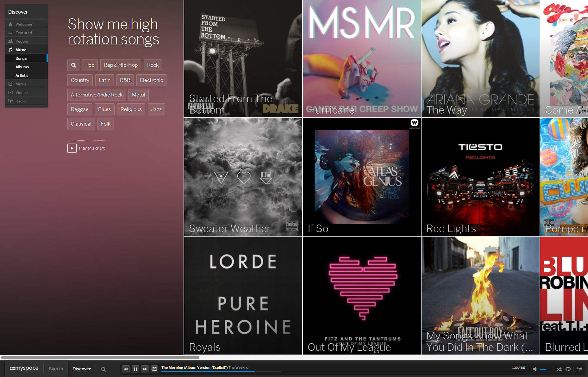The image size is (588, 377).
Task: Open the Tiësto Red Lights tile
Action: [x=480, y=177]
